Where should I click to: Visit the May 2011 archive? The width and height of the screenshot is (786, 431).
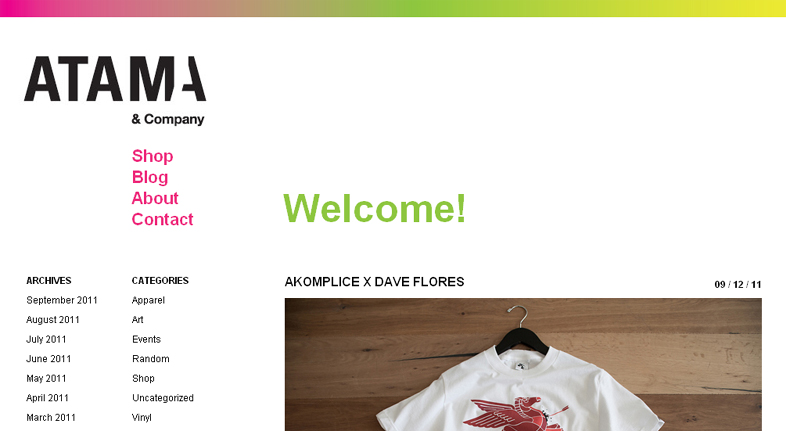pyautogui.click(x=46, y=378)
